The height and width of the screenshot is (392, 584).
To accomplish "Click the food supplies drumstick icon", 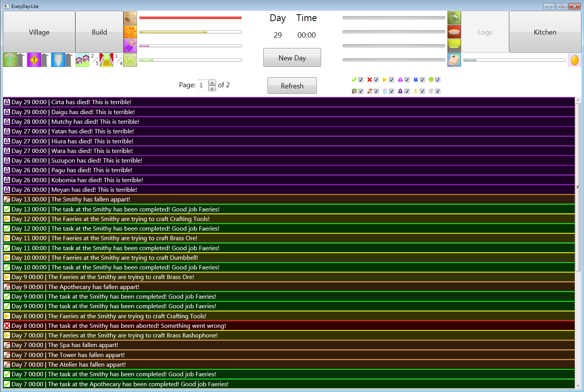I will [x=130, y=18].
